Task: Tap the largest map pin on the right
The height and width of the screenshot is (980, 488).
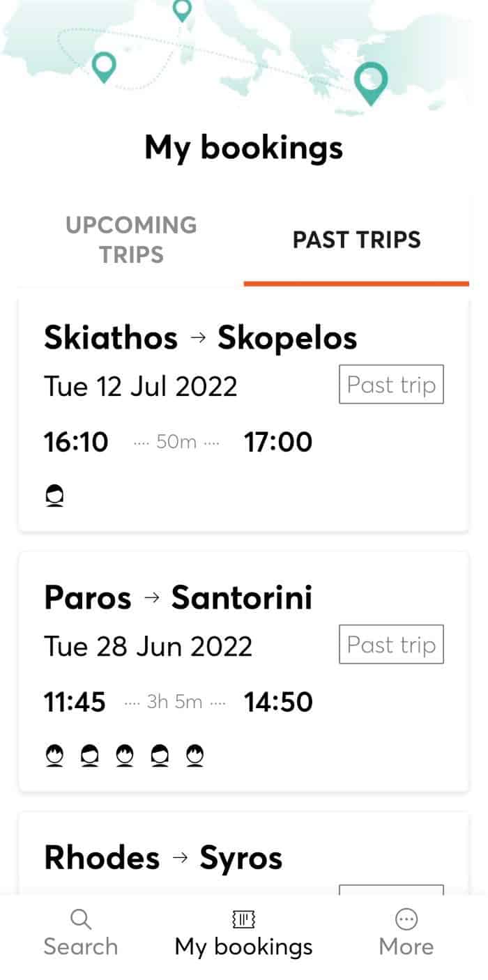Action: pyautogui.click(x=370, y=82)
